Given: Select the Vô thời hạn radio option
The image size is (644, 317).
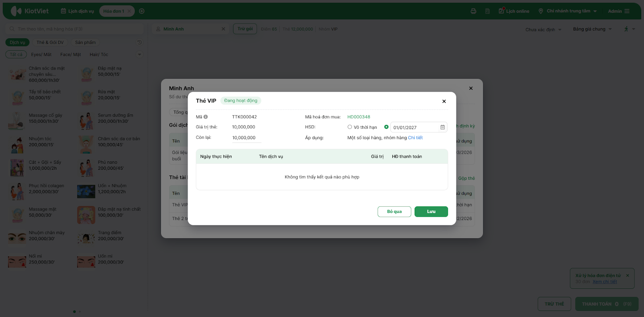Looking at the screenshot, I should click(x=350, y=127).
